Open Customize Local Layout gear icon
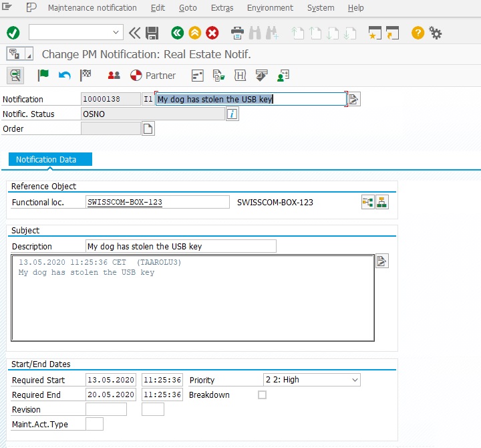The width and height of the screenshot is (481, 448). pyautogui.click(x=435, y=33)
